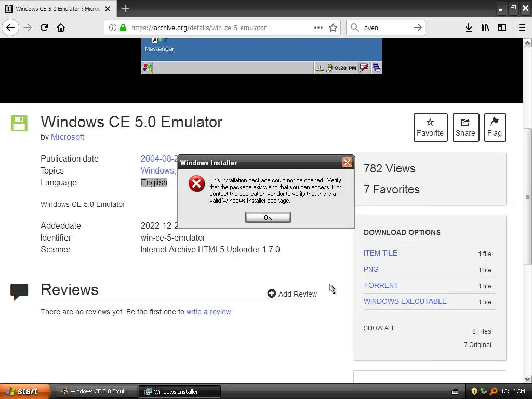Select the Windows CE 5.0 Emulator browser tab

click(x=58, y=9)
